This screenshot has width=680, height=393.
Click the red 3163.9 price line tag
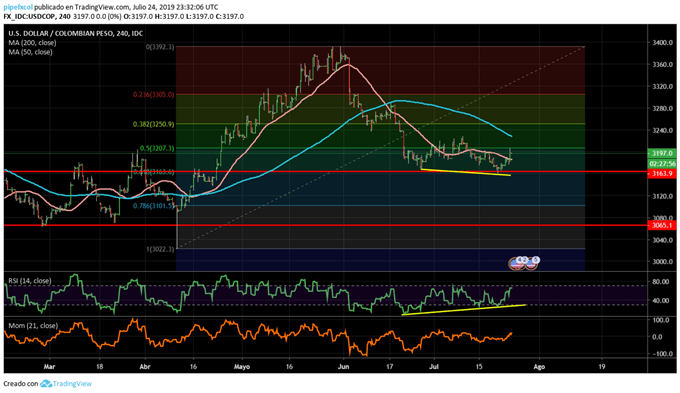click(662, 174)
